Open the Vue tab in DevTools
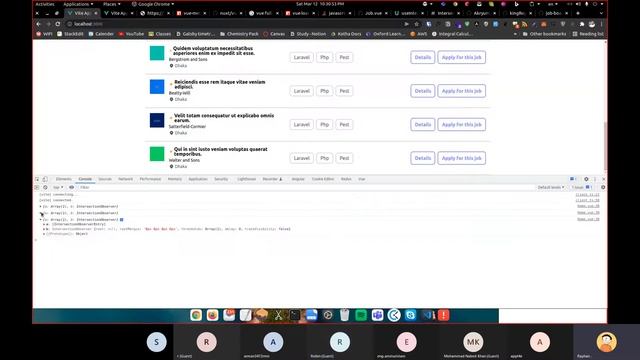The width and height of the screenshot is (640, 360). click(362, 179)
